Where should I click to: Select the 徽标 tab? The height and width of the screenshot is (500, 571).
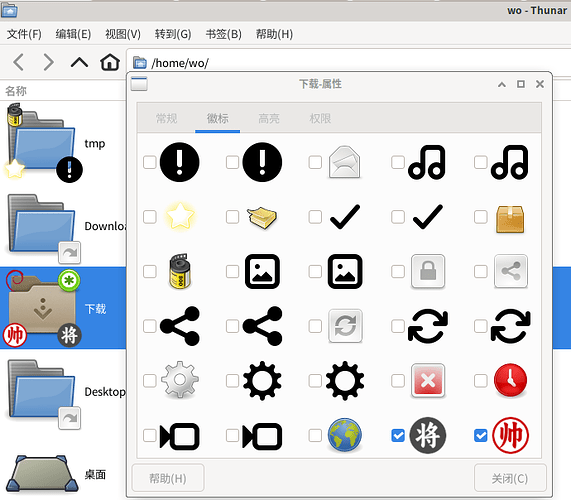point(218,118)
